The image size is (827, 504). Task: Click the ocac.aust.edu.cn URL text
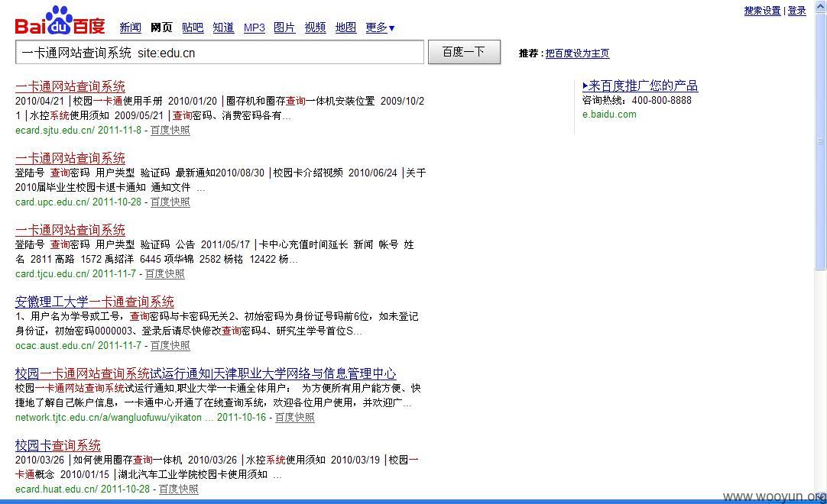(55, 345)
